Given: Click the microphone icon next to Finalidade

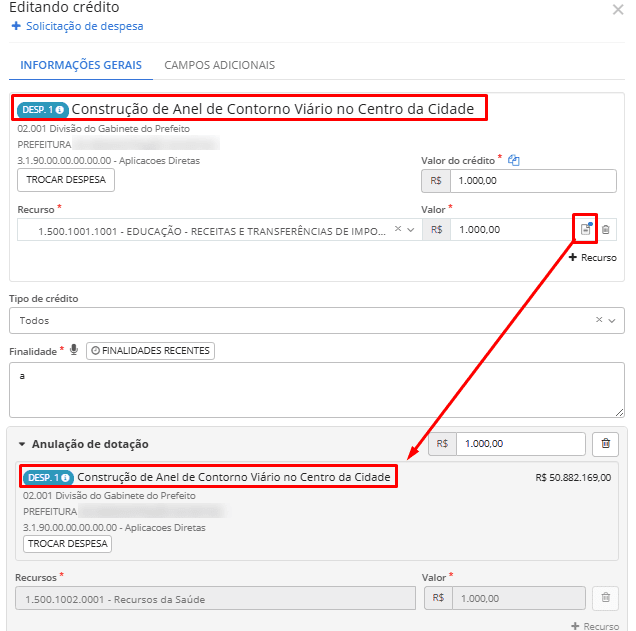Looking at the screenshot, I should tap(73, 350).
